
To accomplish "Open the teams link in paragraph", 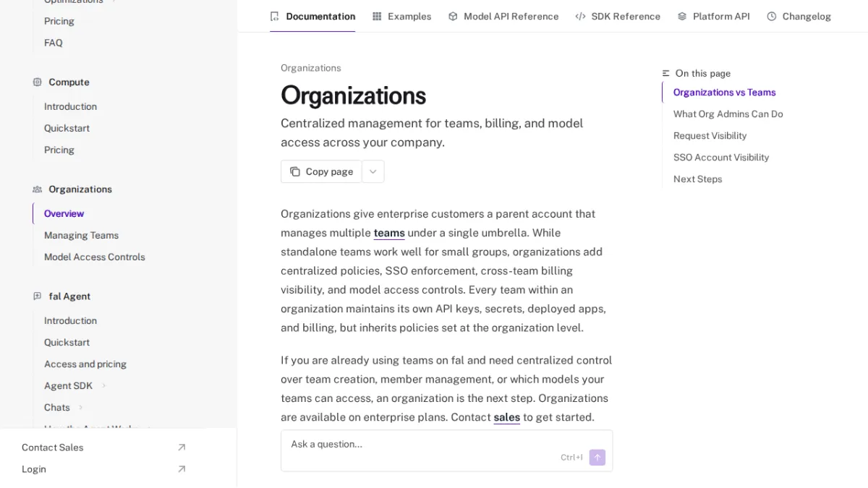I will pyautogui.click(x=389, y=233).
